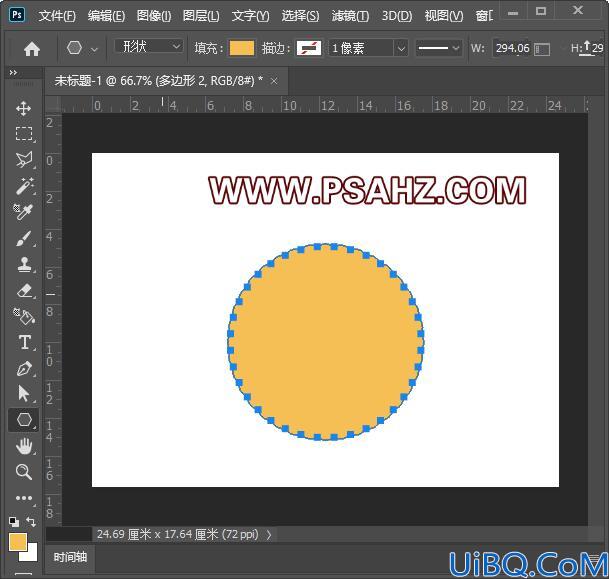Open the stroke line style dropdown
The width and height of the screenshot is (609, 579).
[x=438, y=49]
